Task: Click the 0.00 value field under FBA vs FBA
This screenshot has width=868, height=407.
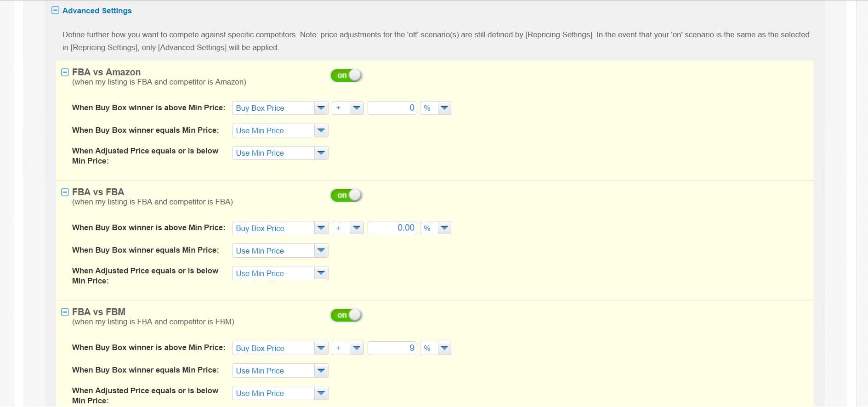Action: 392,228
